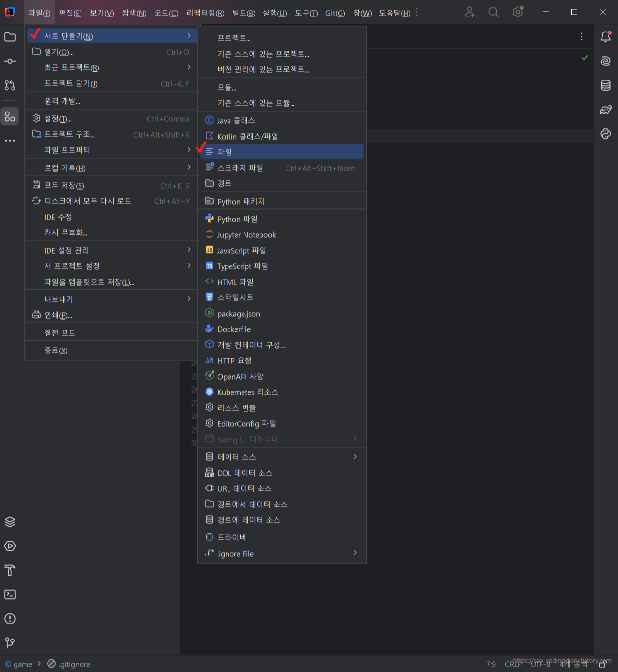Select 캐시 무효화... entry
The height and width of the screenshot is (672, 618).
coord(112,233)
